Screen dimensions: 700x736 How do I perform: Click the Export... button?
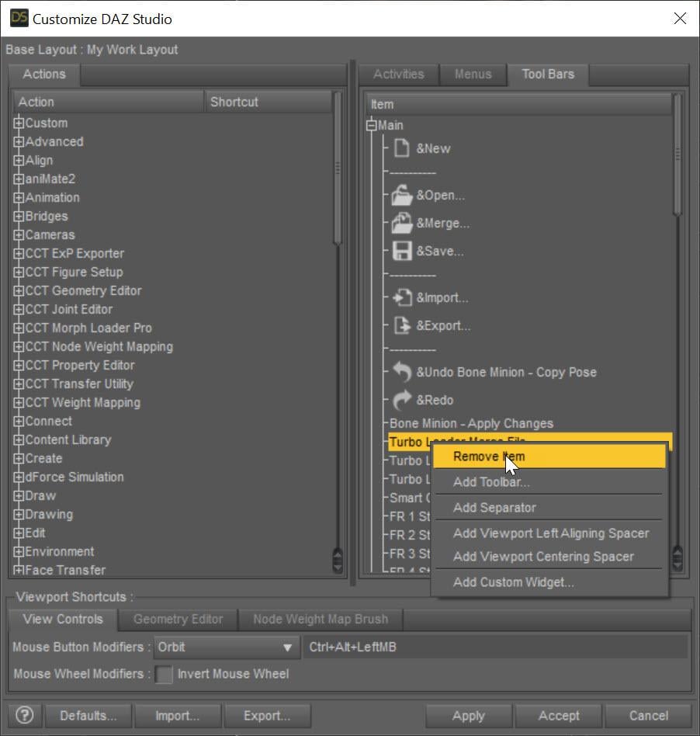click(267, 716)
